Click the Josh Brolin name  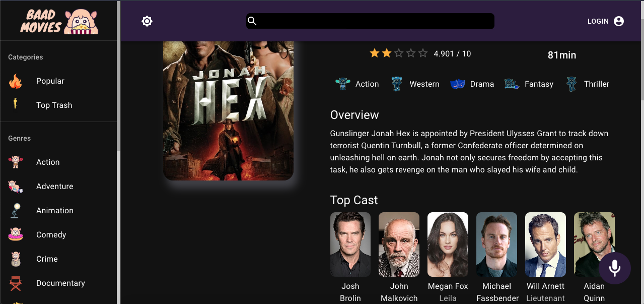coord(350,292)
